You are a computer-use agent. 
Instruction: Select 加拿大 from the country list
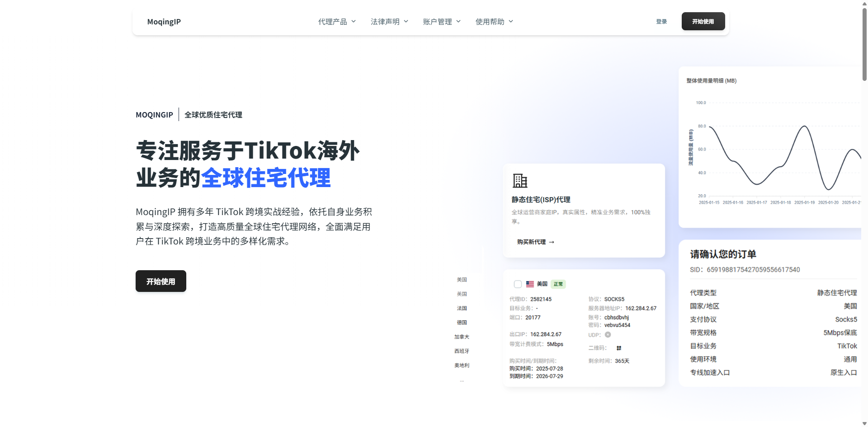click(461, 337)
